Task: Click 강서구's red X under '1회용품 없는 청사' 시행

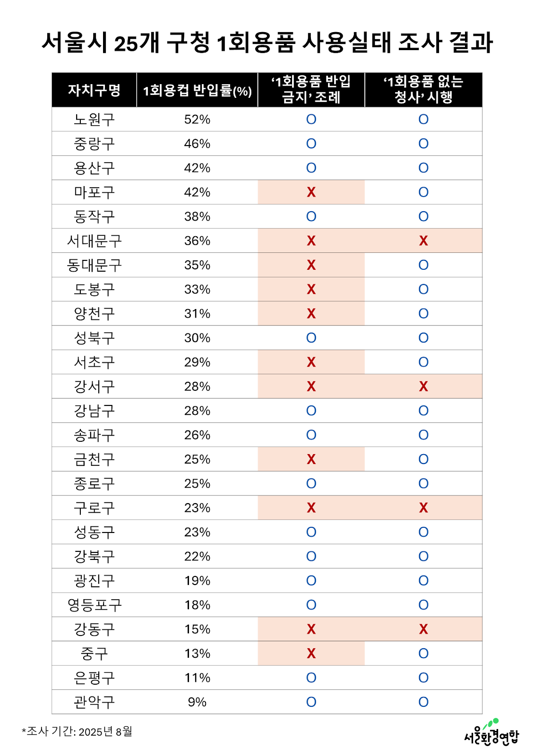Action: (423, 387)
